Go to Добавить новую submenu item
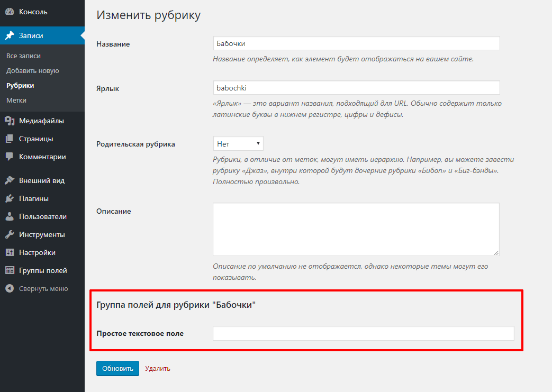Image resolution: width=552 pixels, height=392 pixels. pos(32,71)
